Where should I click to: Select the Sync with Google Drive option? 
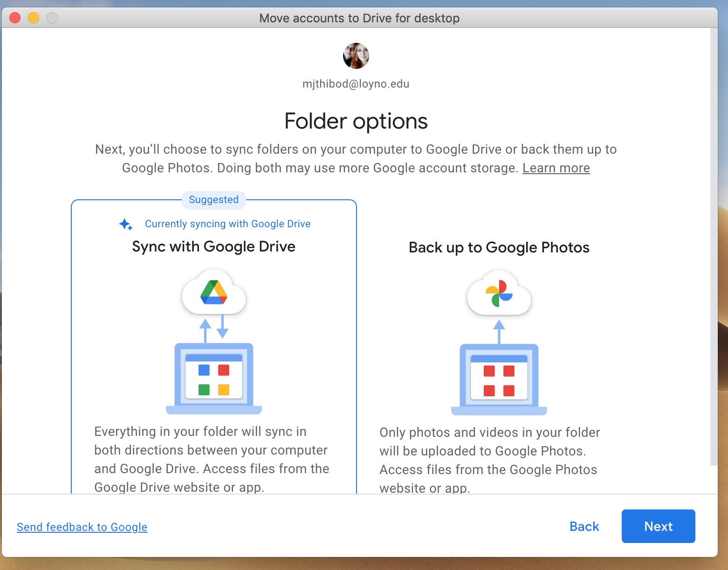(x=214, y=246)
